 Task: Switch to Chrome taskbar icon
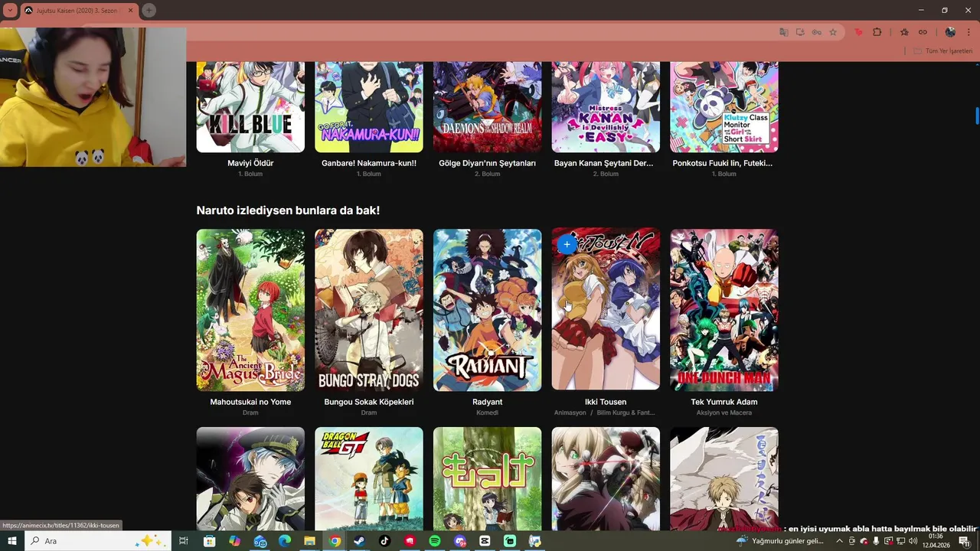pyautogui.click(x=335, y=541)
